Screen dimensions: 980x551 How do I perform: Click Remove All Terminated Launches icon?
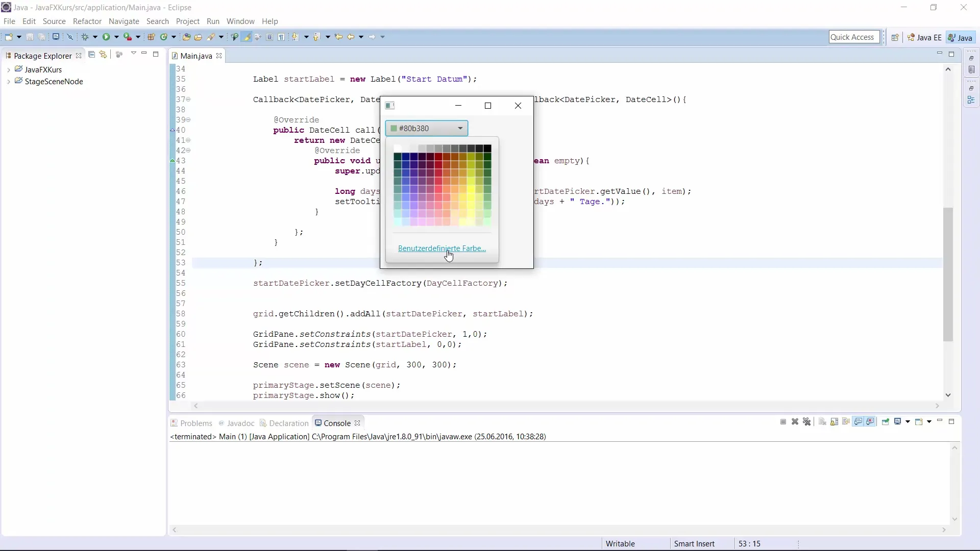pos(806,421)
